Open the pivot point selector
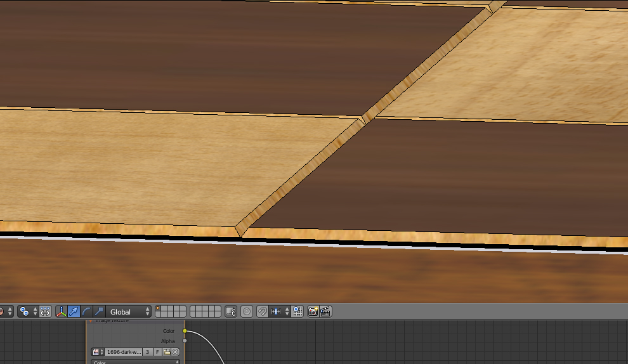Screen dimensions: 628x364 (x=28, y=311)
